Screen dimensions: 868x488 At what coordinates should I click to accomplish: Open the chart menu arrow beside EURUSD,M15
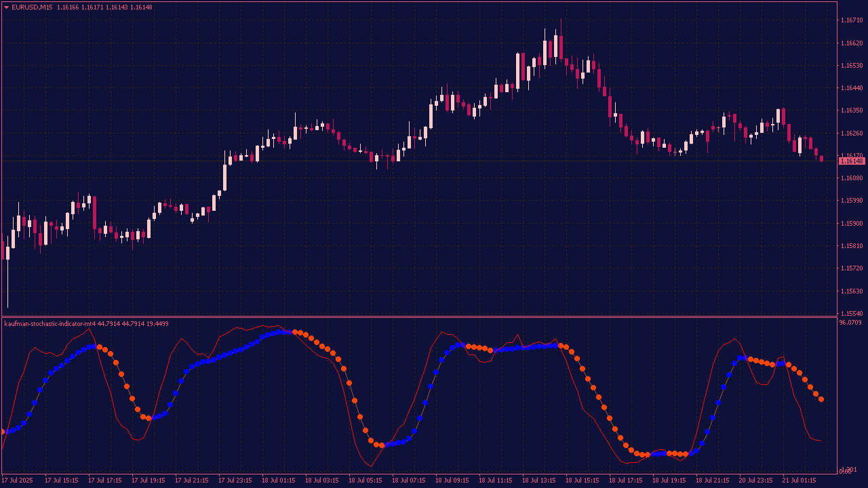(x=6, y=7)
